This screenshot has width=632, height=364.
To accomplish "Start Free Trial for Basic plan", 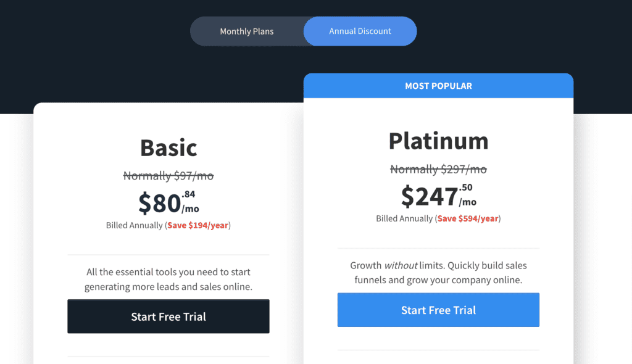I will coord(168,316).
